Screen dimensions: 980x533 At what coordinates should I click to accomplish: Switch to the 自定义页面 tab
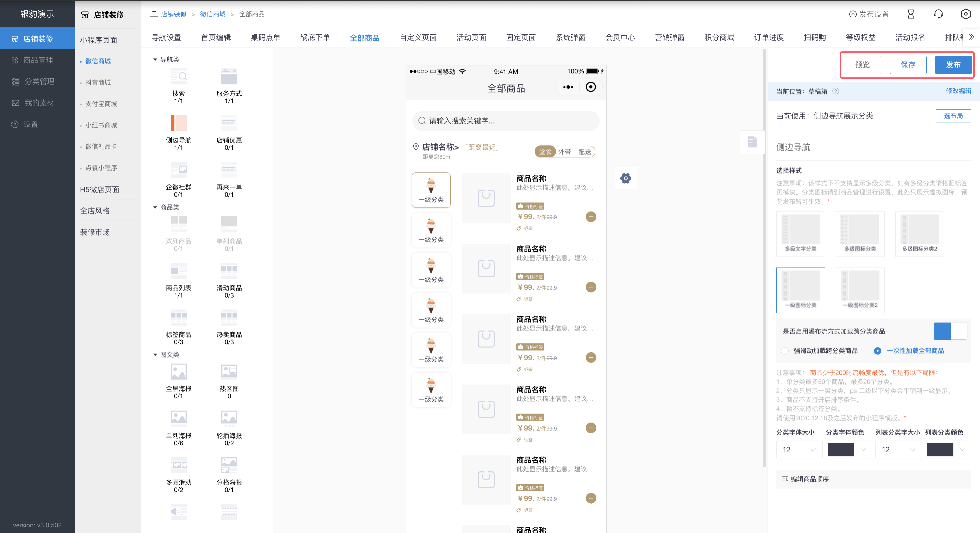(x=418, y=38)
